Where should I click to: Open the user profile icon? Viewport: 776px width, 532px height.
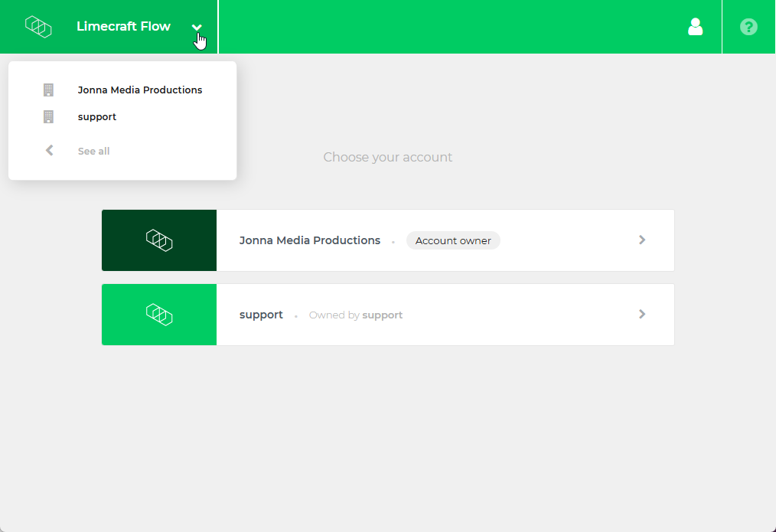[696, 27]
